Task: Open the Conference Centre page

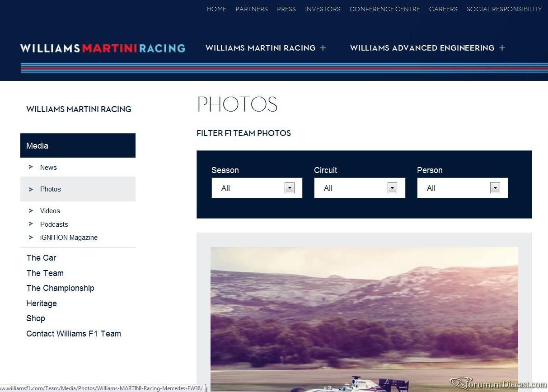Action: 385,9
